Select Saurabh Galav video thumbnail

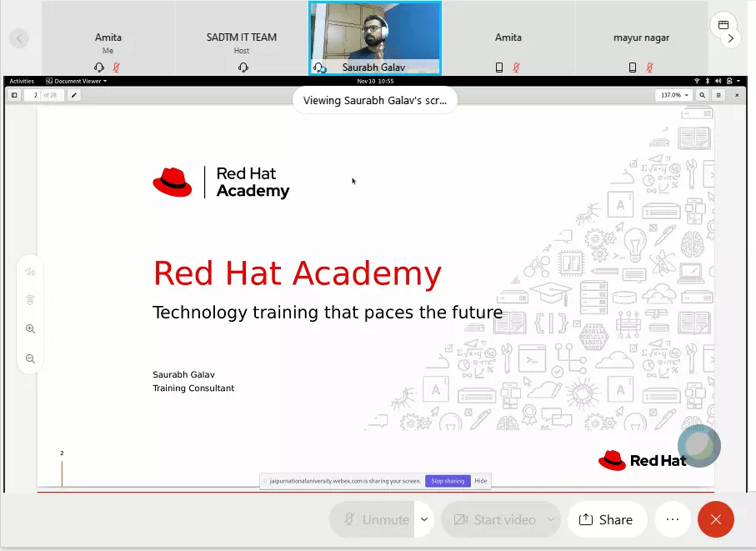point(375,38)
